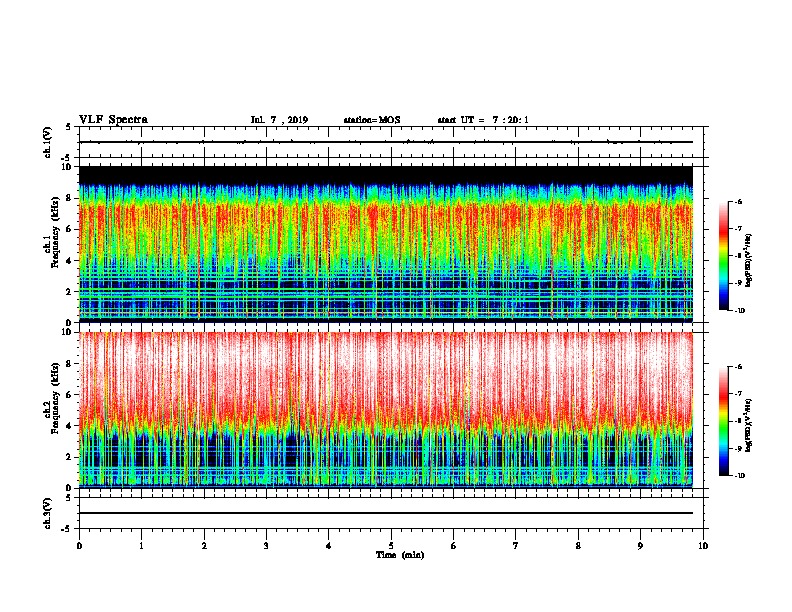Click inside the ch.2 spectrogram panel
Image resolution: width=792 pixels, height=612 pixels.
click(x=386, y=410)
